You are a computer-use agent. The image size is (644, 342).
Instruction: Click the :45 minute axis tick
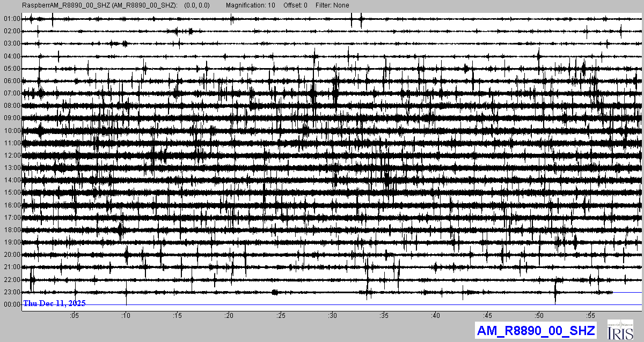[487, 315]
